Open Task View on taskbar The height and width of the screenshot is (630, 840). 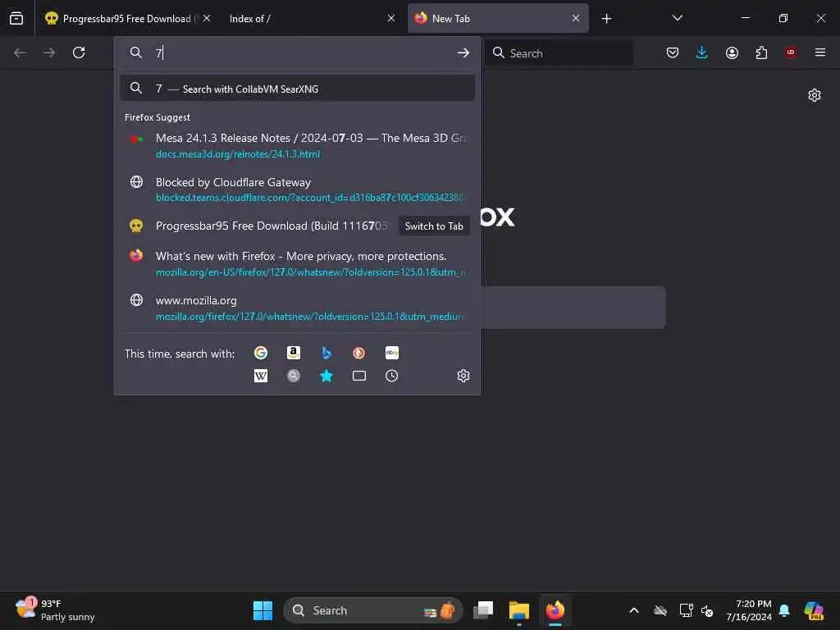[483, 610]
